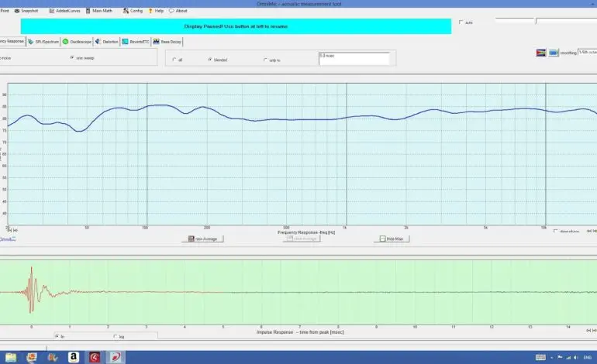597x364 pixels.
Task: Open the Added Curves menu
Action: point(64,11)
